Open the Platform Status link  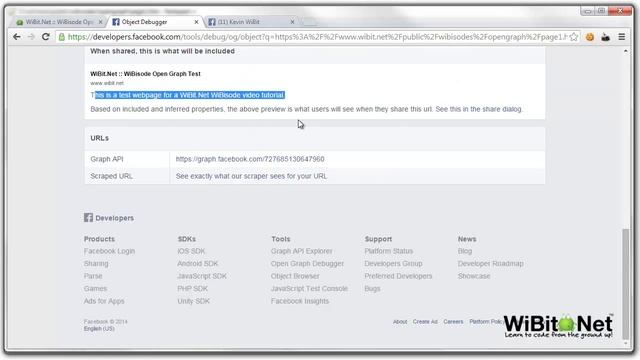[x=389, y=251]
